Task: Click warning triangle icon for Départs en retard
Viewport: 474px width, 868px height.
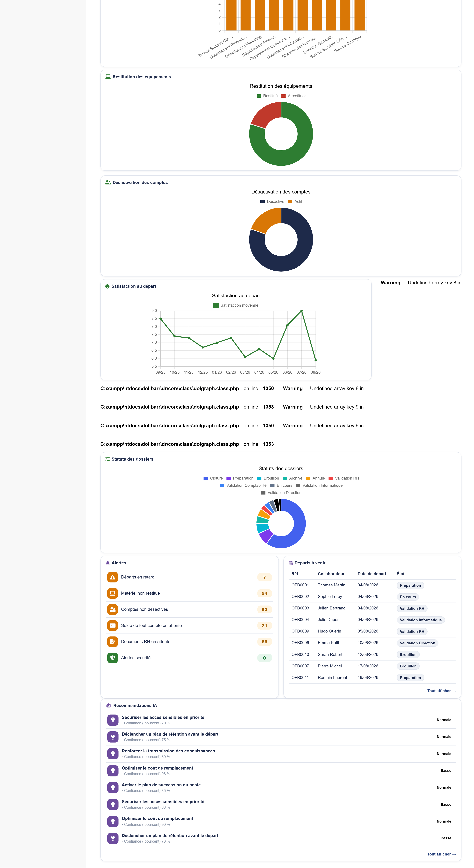Action: pyautogui.click(x=113, y=577)
